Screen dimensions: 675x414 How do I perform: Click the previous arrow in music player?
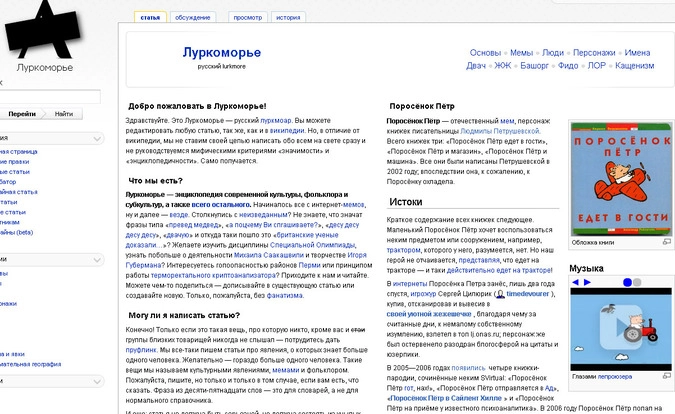pos(574,283)
